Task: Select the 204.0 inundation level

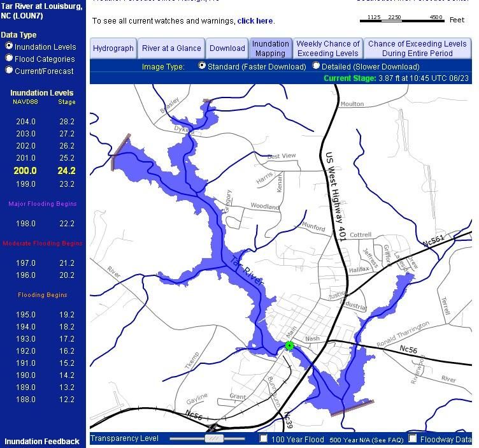Action: [x=26, y=122]
